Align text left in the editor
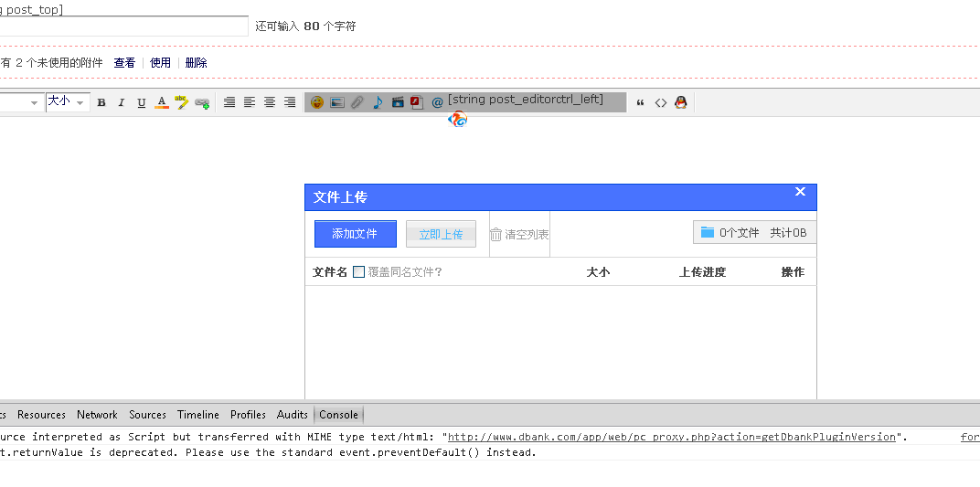 pos(250,102)
